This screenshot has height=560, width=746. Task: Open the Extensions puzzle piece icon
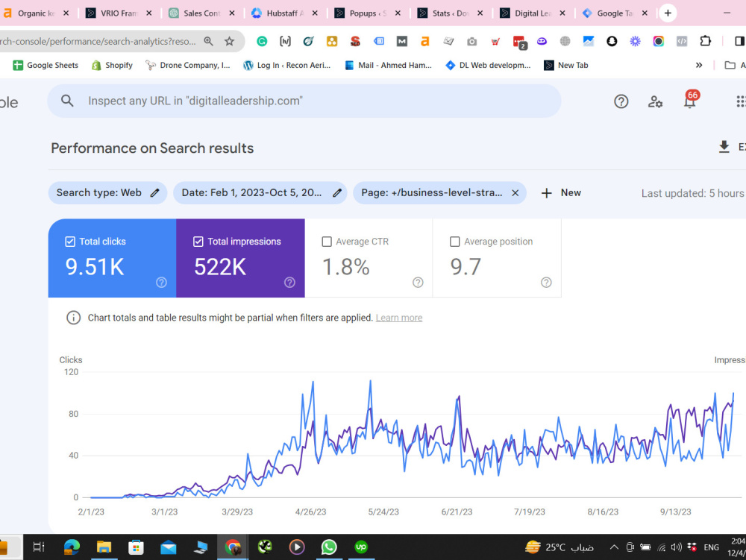705,41
